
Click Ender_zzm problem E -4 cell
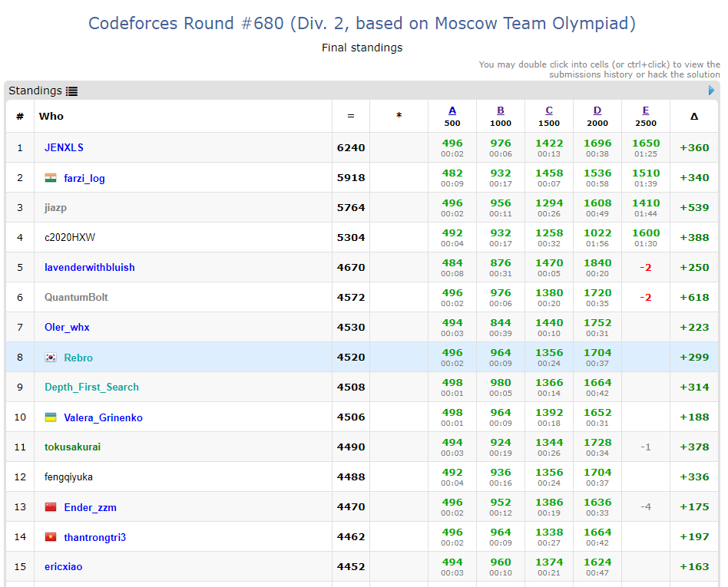point(645,506)
